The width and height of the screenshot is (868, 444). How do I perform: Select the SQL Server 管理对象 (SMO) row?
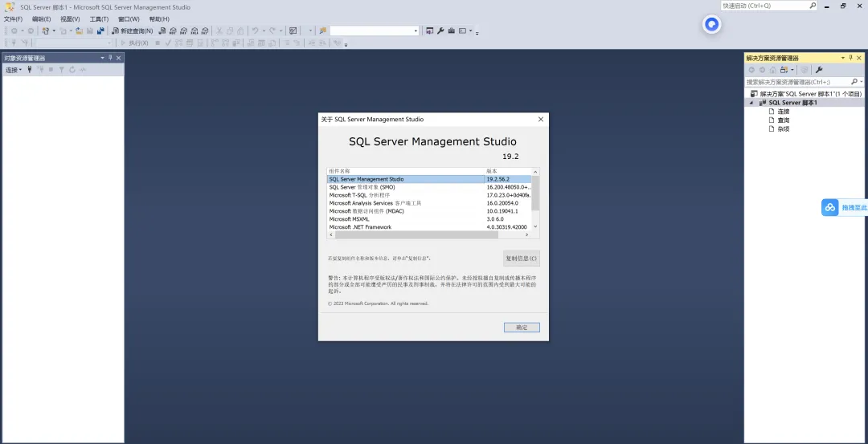pos(429,187)
